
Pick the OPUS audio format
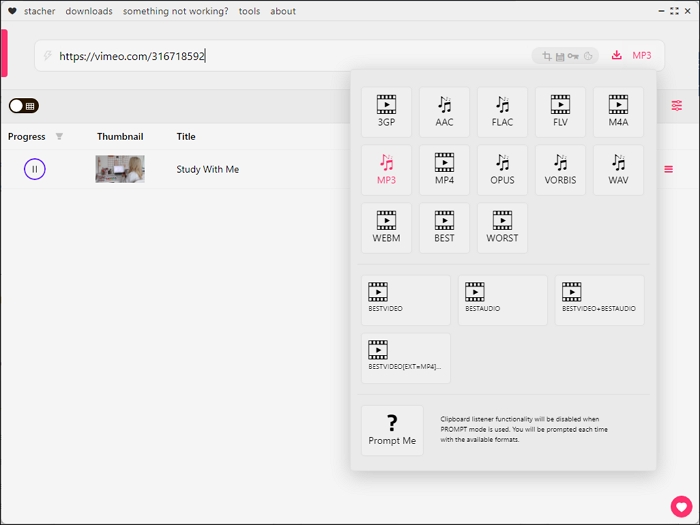pos(502,170)
